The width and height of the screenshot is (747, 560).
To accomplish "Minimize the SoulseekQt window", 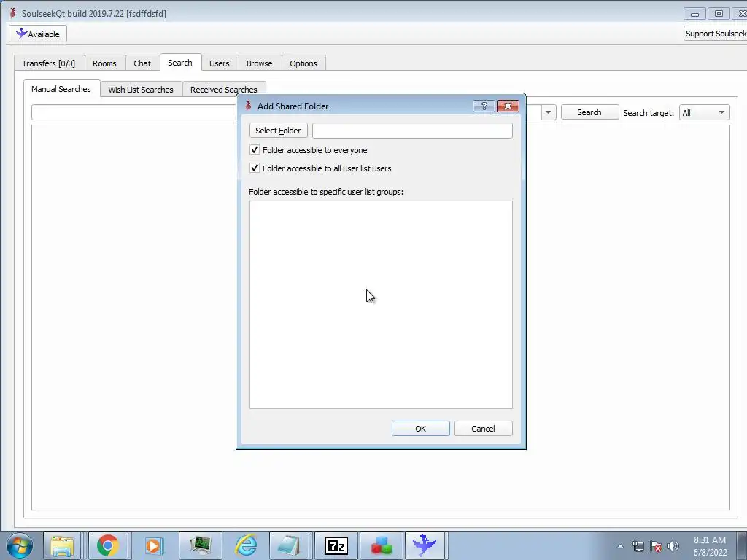I will pos(694,14).
